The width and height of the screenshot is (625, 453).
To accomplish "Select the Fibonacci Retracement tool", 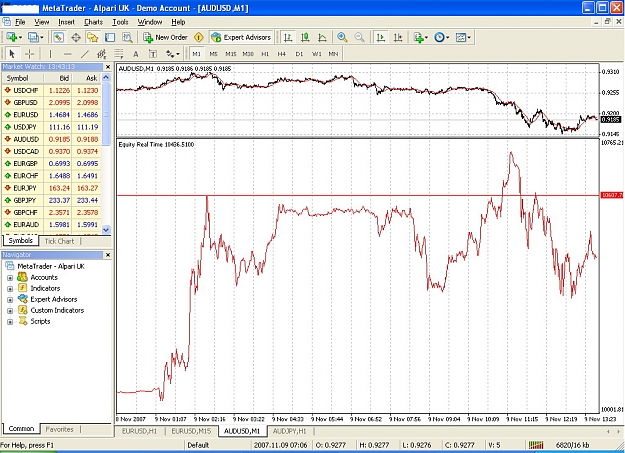I will click(119, 54).
